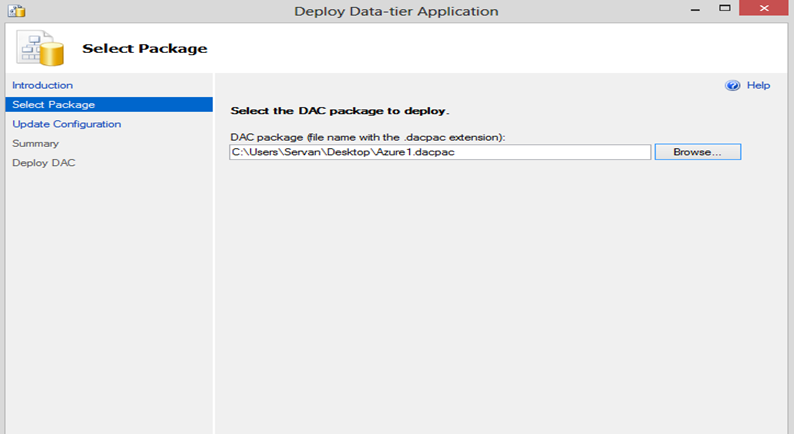The height and width of the screenshot is (434, 794).
Task: Select the Deploy DAC step
Action: pos(44,163)
